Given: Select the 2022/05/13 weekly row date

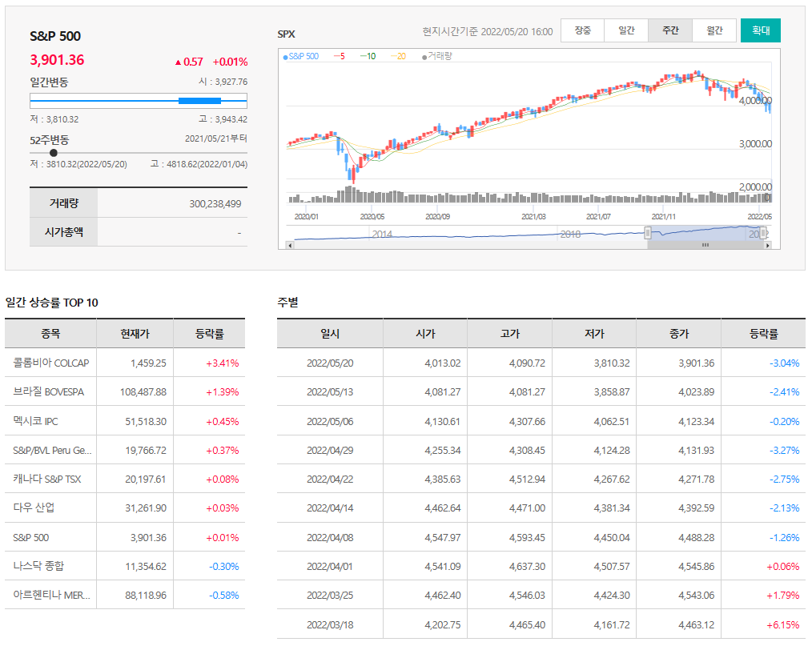Looking at the screenshot, I should [x=330, y=392].
